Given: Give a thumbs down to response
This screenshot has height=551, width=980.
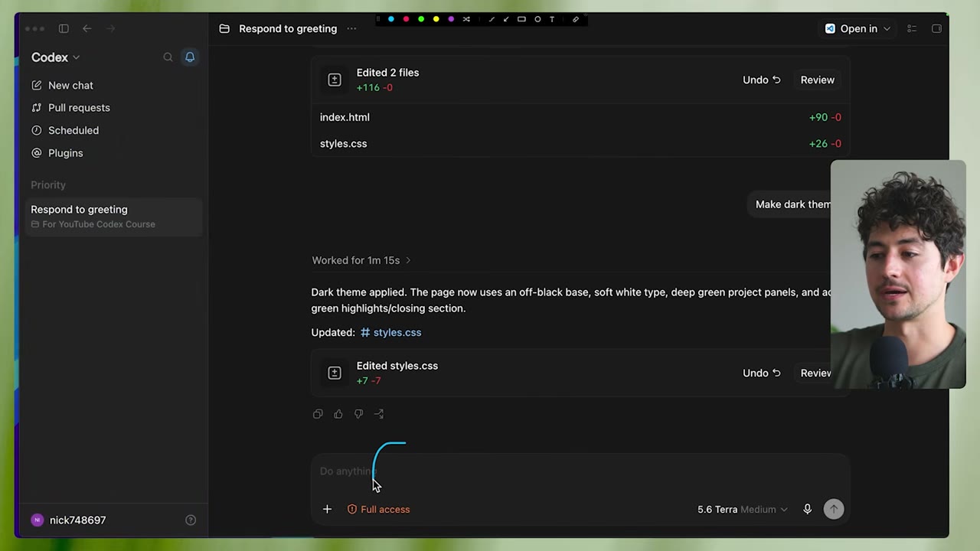Looking at the screenshot, I should (358, 414).
